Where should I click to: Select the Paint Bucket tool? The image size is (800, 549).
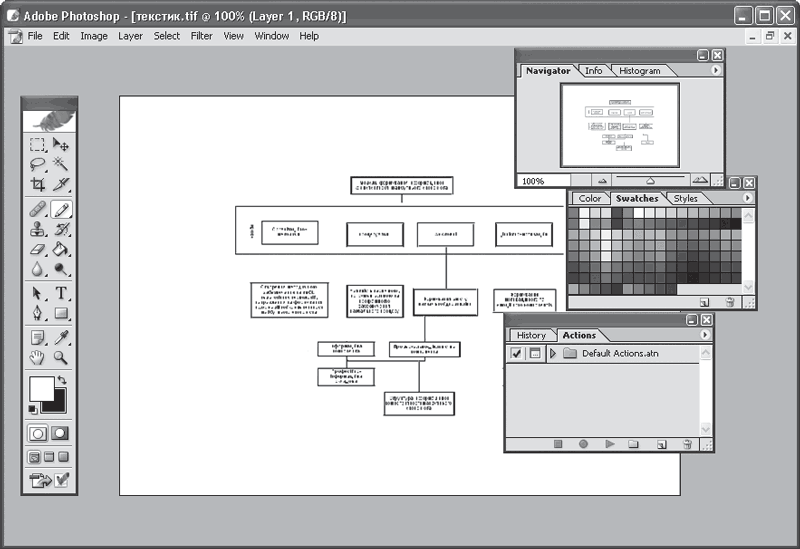(61, 249)
